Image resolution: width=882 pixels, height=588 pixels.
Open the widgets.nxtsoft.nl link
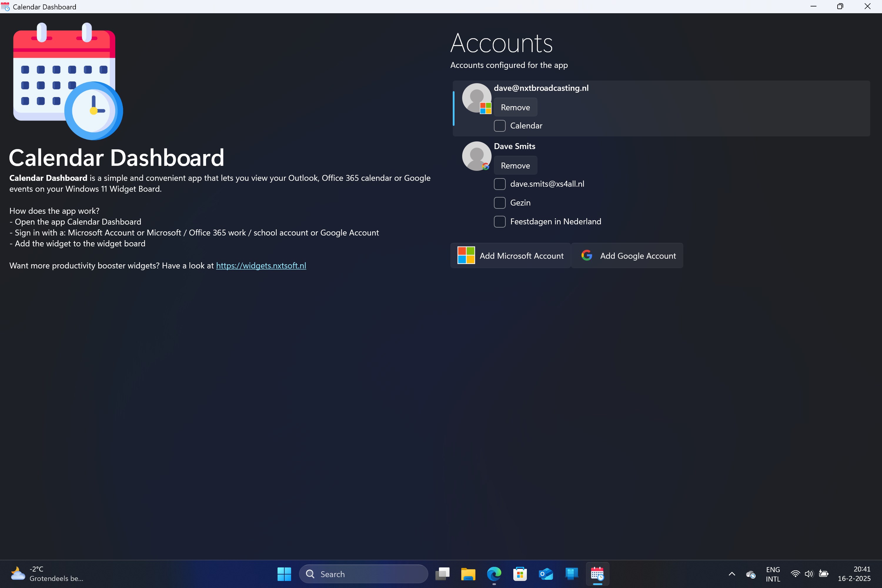click(x=261, y=265)
